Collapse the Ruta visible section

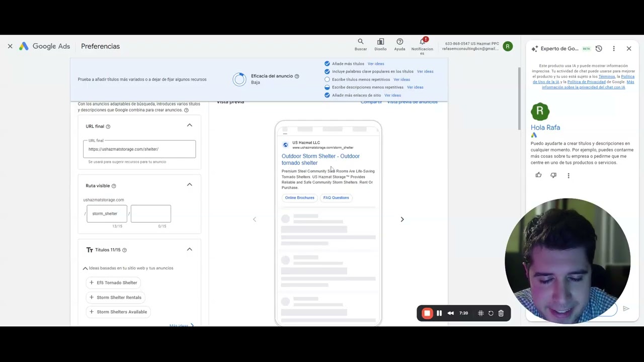190,185
